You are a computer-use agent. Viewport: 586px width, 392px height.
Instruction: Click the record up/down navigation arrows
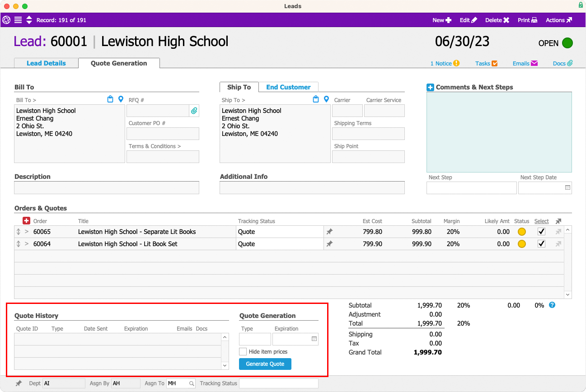[29, 20]
